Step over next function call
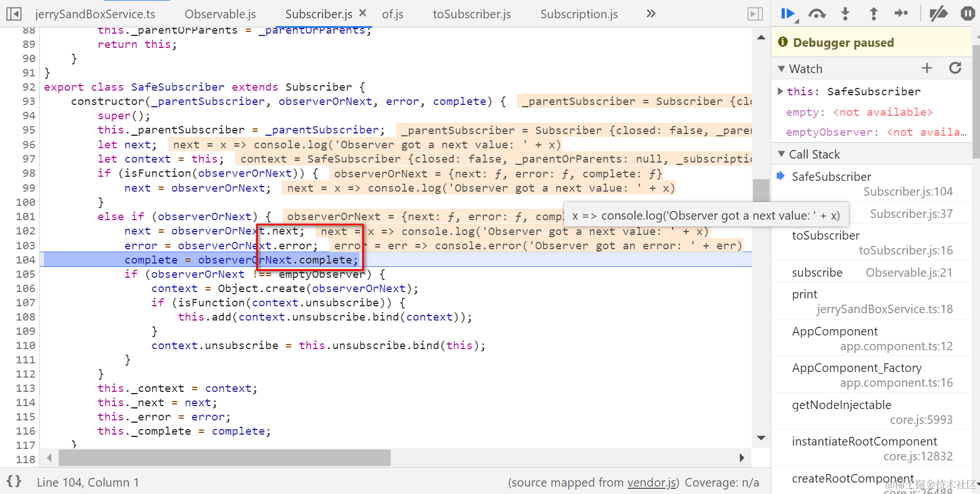980x494 pixels. click(x=817, y=14)
